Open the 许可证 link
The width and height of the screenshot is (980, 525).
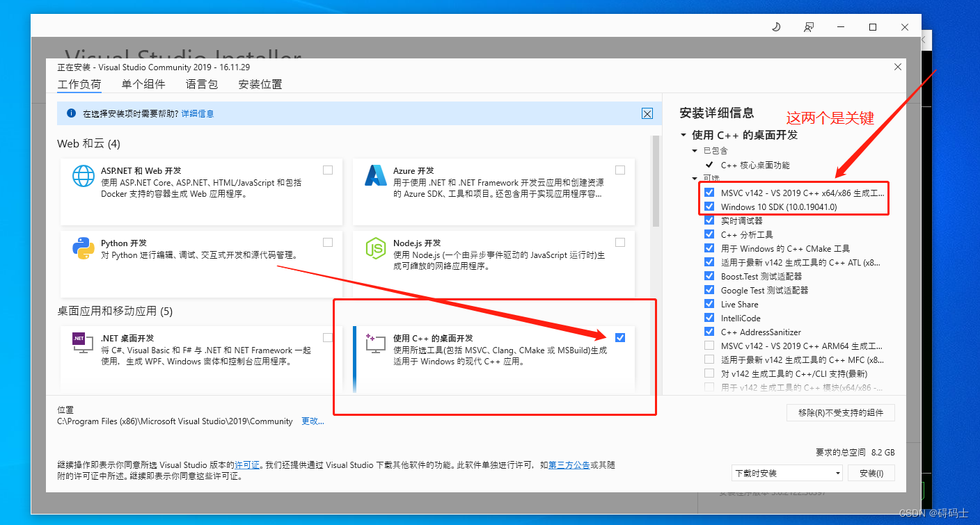(x=247, y=465)
